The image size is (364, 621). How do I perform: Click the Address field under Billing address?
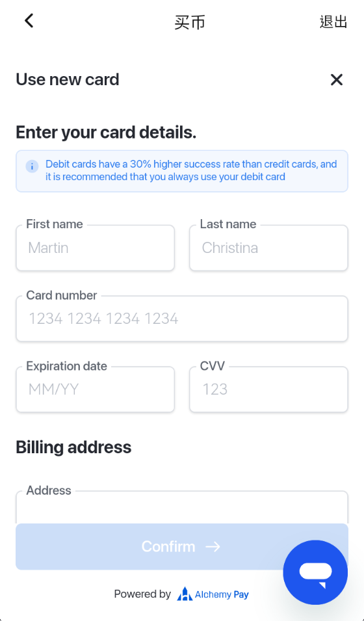click(182, 507)
